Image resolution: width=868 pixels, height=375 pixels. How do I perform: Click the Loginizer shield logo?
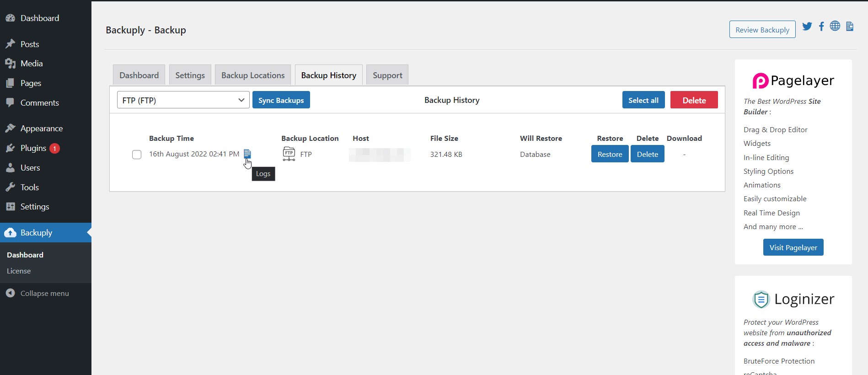(x=761, y=300)
